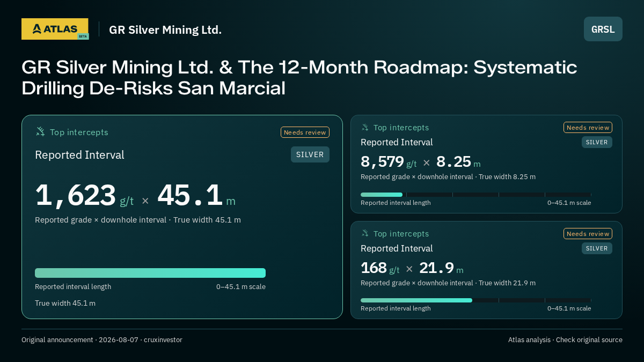Click the drill icon in the 1,623 g/t card
The image size is (644, 362).
(x=40, y=132)
